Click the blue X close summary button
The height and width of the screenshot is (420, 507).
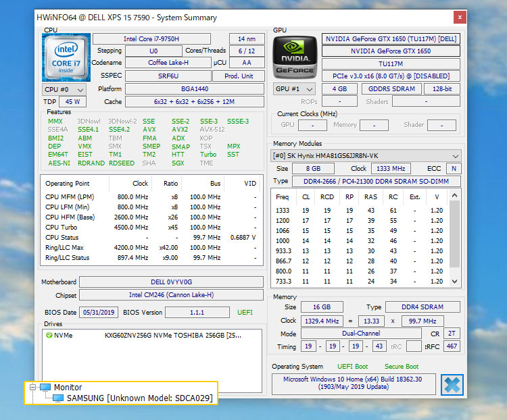452,385
